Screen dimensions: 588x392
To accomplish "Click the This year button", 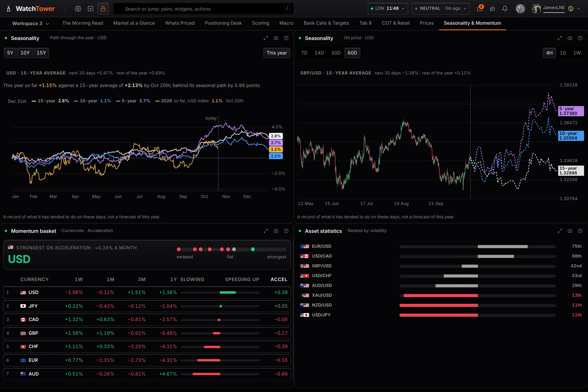I will click(x=277, y=53).
